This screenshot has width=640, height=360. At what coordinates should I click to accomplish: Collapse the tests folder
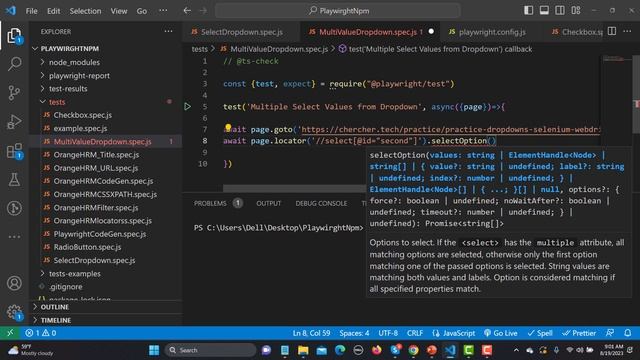tap(57, 102)
